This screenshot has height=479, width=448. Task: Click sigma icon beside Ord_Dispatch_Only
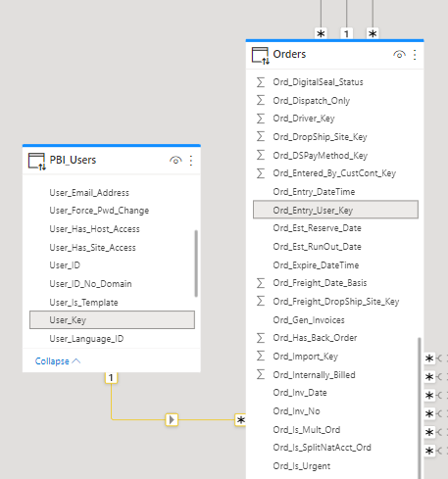pos(261,100)
